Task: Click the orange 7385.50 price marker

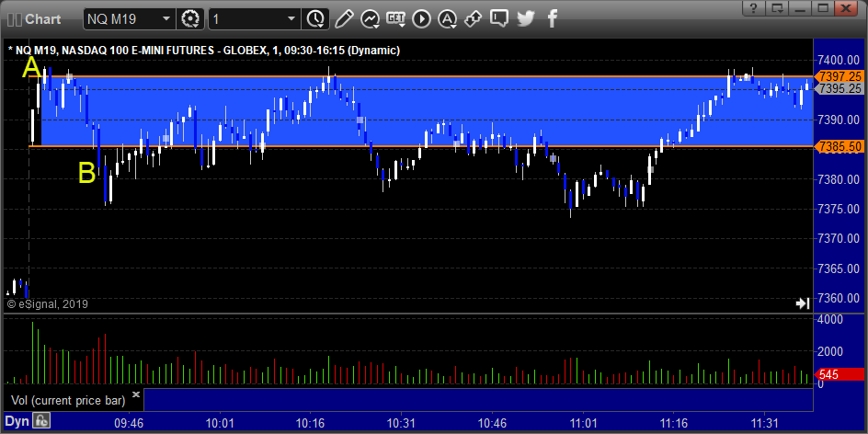Action: coord(839,147)
